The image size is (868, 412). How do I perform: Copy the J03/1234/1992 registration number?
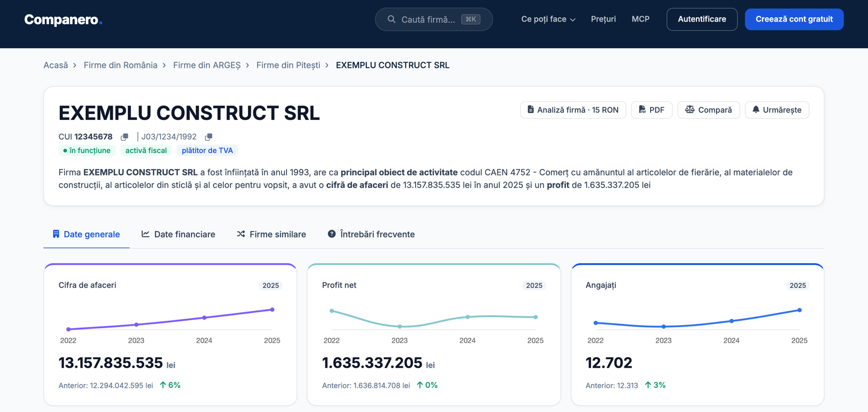pyautogui.click(x=208, y=137)
